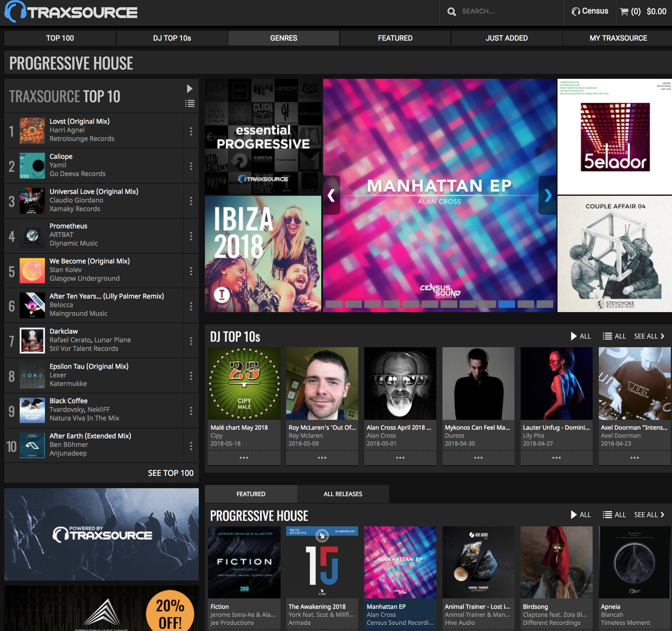This screenshot has height=631, width=672.
Task: Open the Birdsong release cover
Action: point(556,562)
